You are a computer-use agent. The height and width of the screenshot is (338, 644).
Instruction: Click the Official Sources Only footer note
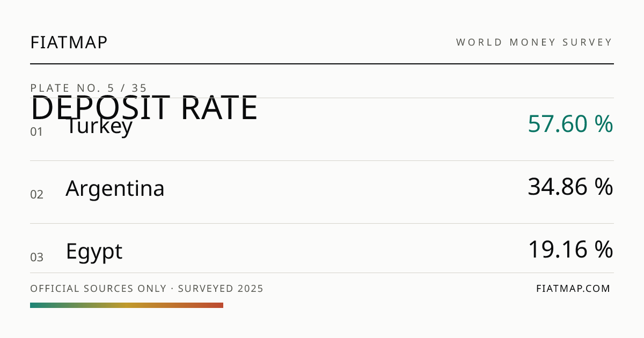click(x=98, y=289)
